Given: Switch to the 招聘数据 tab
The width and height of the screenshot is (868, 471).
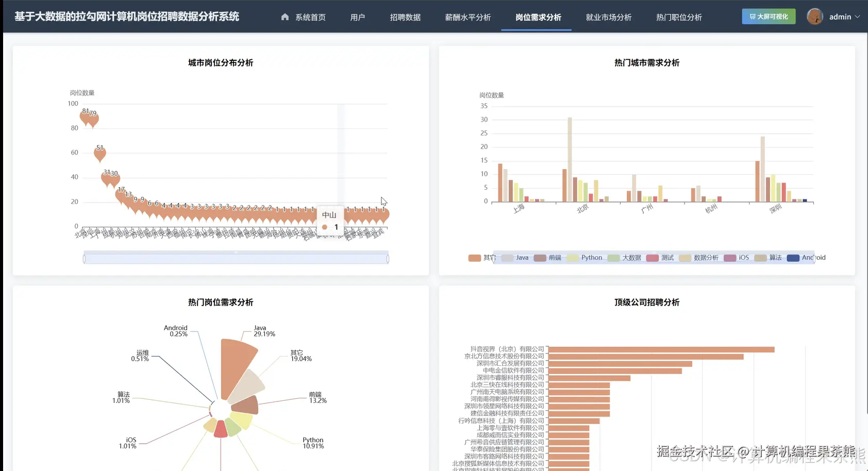Looking at the screenshot, I should 405,16.
